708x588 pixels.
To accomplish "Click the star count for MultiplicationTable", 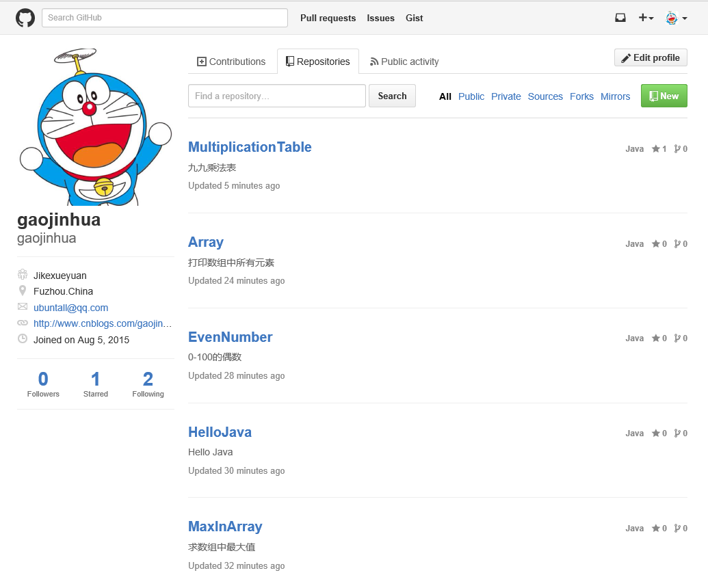I will 659,149.
